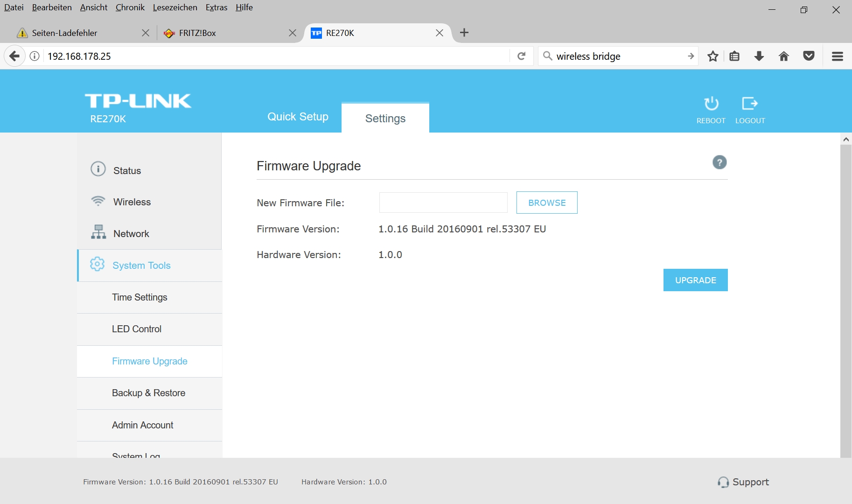Screen dimensions: 852x504
Task: Click the footer Hardware Version text
Action: [344, 482]
